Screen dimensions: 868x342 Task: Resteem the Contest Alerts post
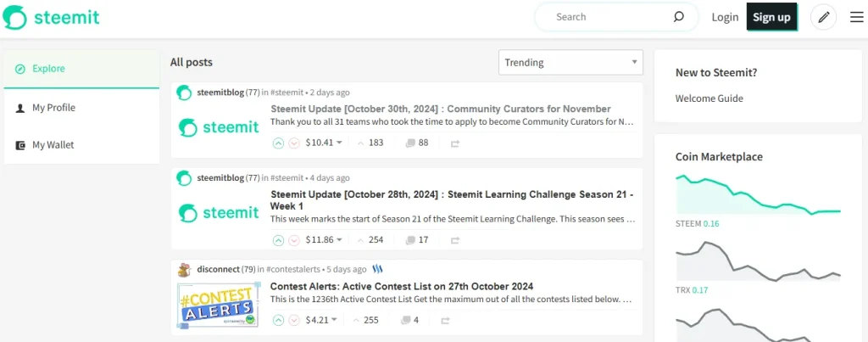[x=445, y=321]
